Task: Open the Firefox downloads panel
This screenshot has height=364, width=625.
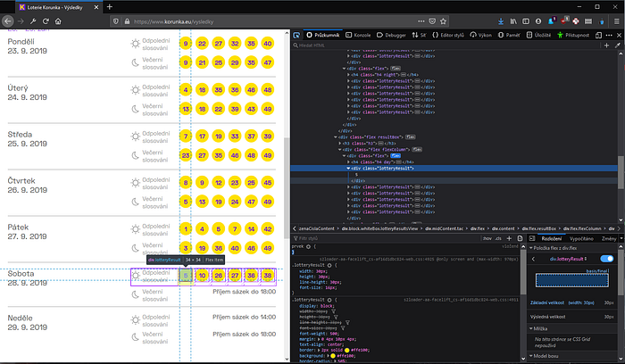Action: coord(501,20)
